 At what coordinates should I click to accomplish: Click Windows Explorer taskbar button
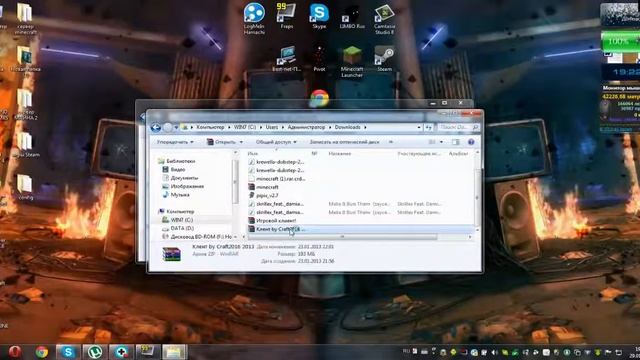click(174, 351)
